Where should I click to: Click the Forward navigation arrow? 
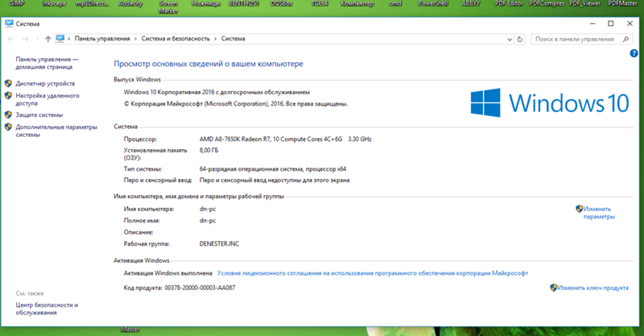(26, 39)
